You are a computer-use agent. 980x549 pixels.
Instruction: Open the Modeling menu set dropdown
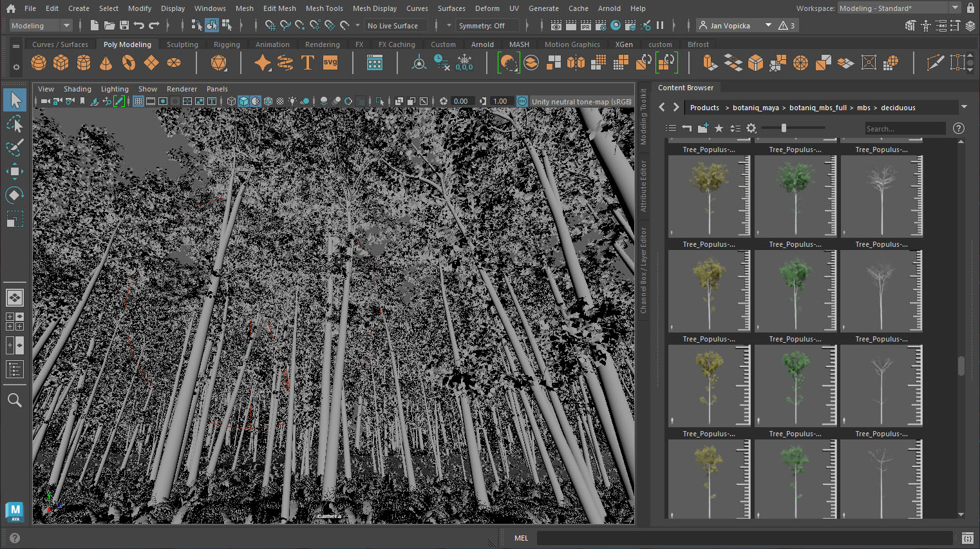[x=66, y=26]
